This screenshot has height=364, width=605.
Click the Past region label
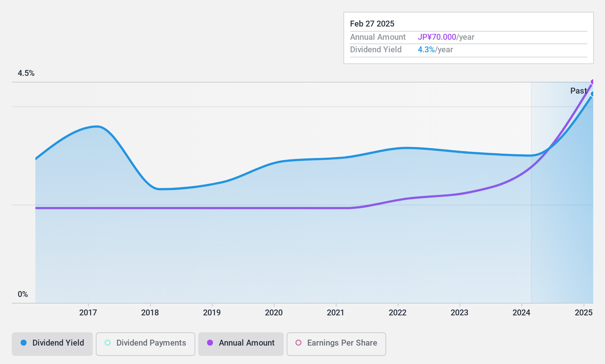coord(578,91)
